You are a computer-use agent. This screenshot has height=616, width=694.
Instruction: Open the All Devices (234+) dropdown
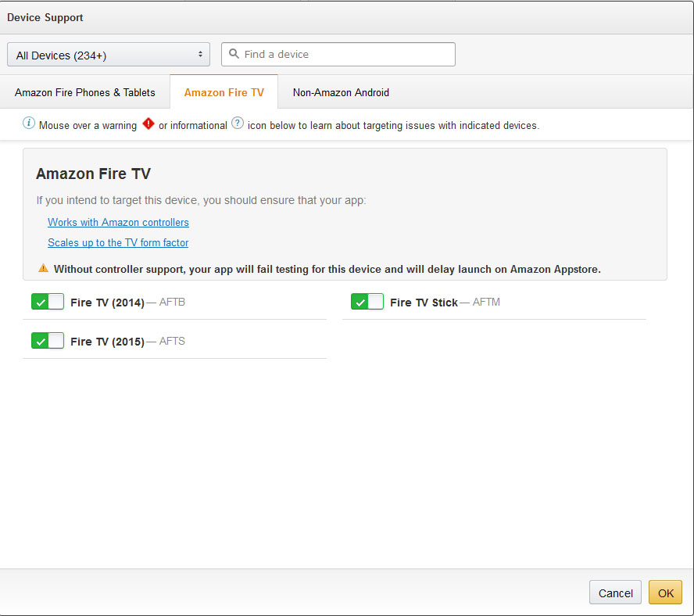(x=109, y=55)
